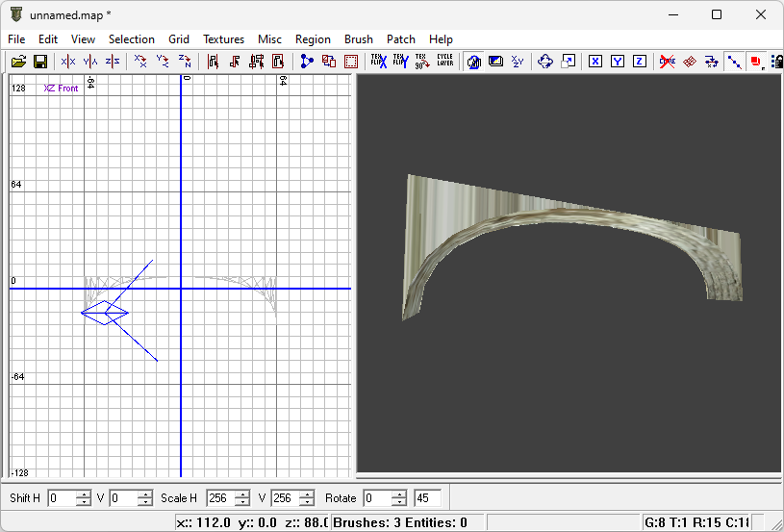Toggle the X axis lock button

click(x=595, y=62)
